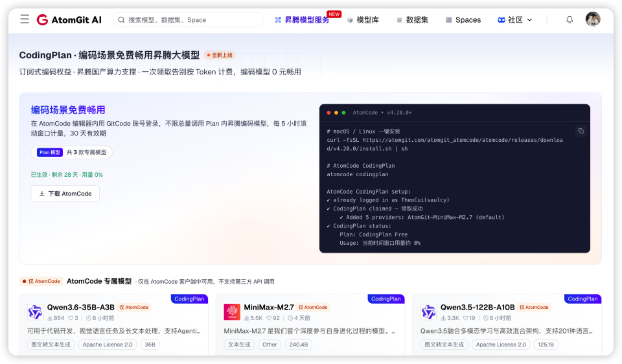Click the 已生效 剩余 28 天 status text
Image resolution: width=622 pixels, height=364 pixels.
[67, 174]
